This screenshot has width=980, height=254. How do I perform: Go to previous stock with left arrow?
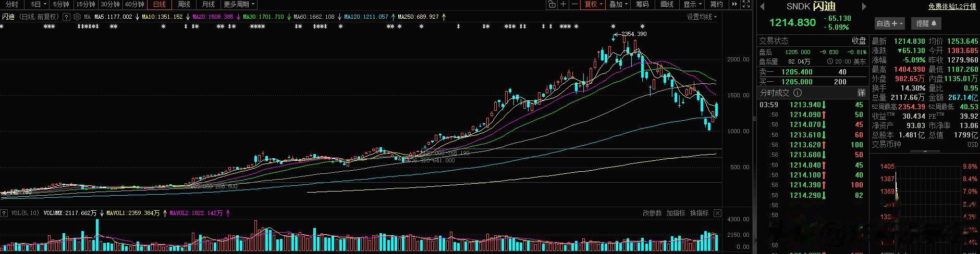tap(762, 7)
